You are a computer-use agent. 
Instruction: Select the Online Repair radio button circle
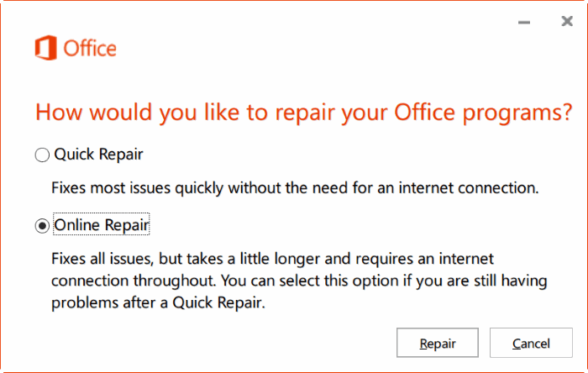tap(42, 226)
